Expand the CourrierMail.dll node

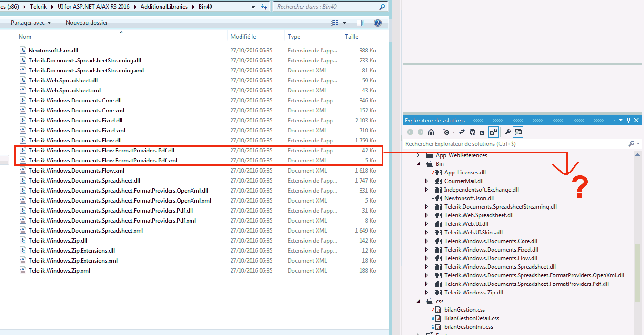427,181
